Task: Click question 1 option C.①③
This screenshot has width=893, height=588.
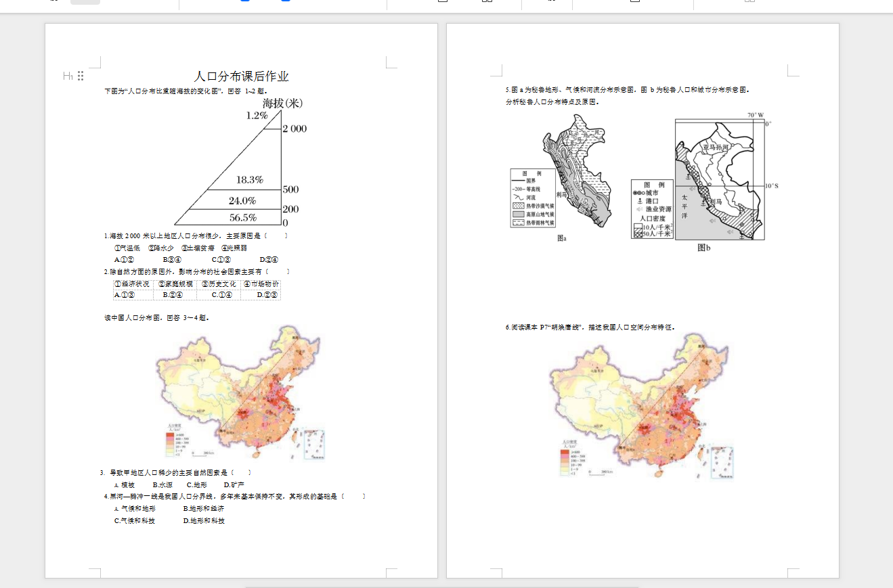Action: (221, 259)
